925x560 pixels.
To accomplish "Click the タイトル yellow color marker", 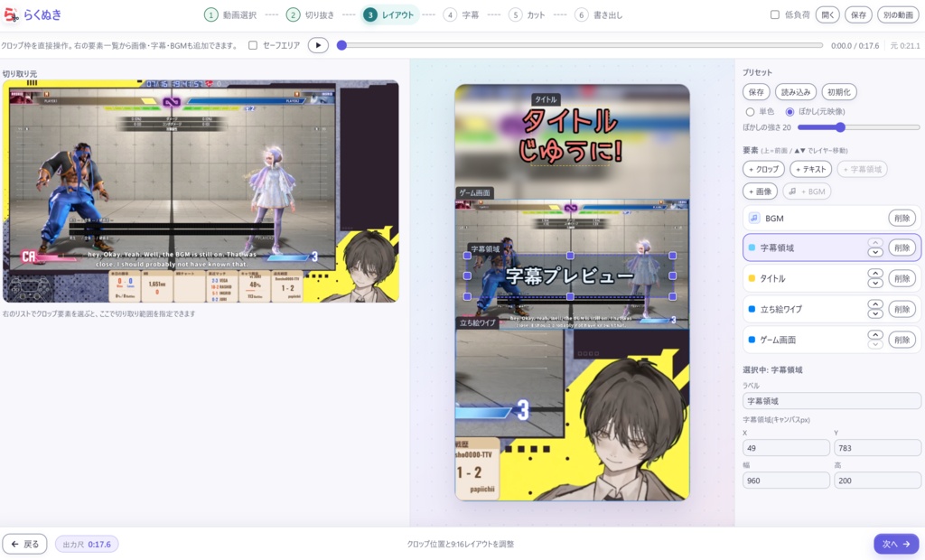I will click(x=752, y=278).
